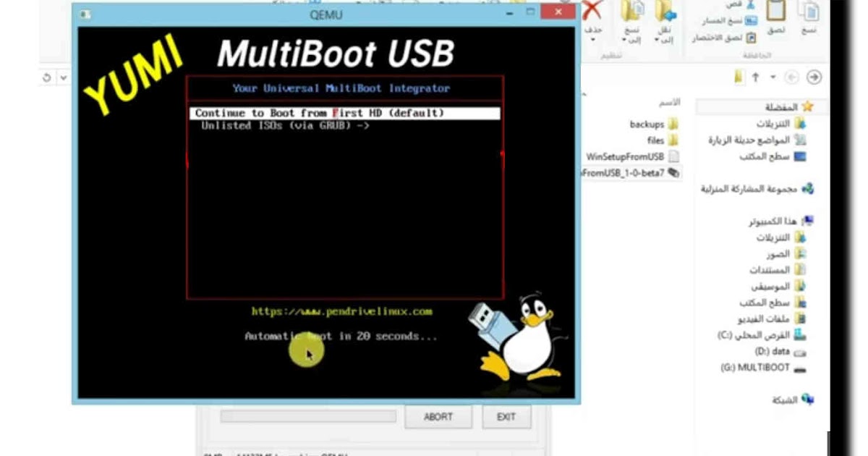The height and width of the screenshot is (456, 868).
Task: Open Desktop (سطح المكتب) under This PC
Action: pyautogui.click(x=773, y=303)
